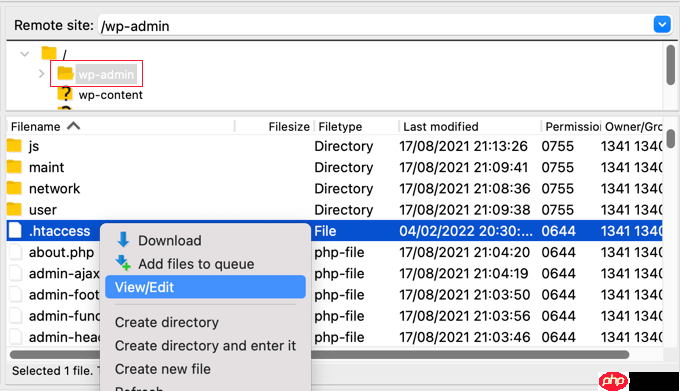Image resolution: width=680 pixels, height=391 pixels.
Task: Select the root folder icon in tree
Action: 49,53
